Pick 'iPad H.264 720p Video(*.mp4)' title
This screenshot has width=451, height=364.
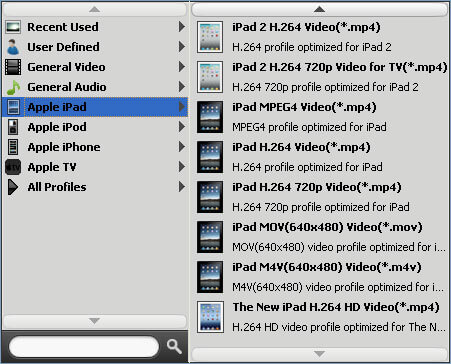(x=317, y=187)
